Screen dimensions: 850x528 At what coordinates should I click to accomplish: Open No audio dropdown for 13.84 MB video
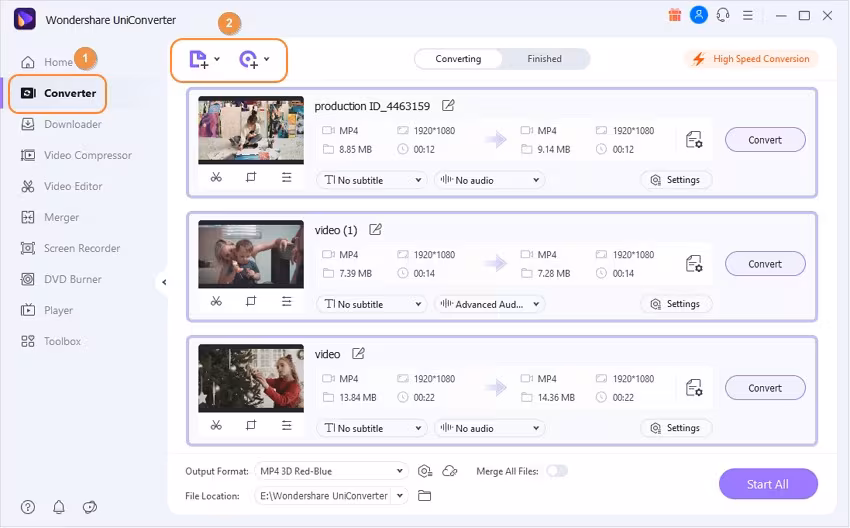tap(490, 428)
